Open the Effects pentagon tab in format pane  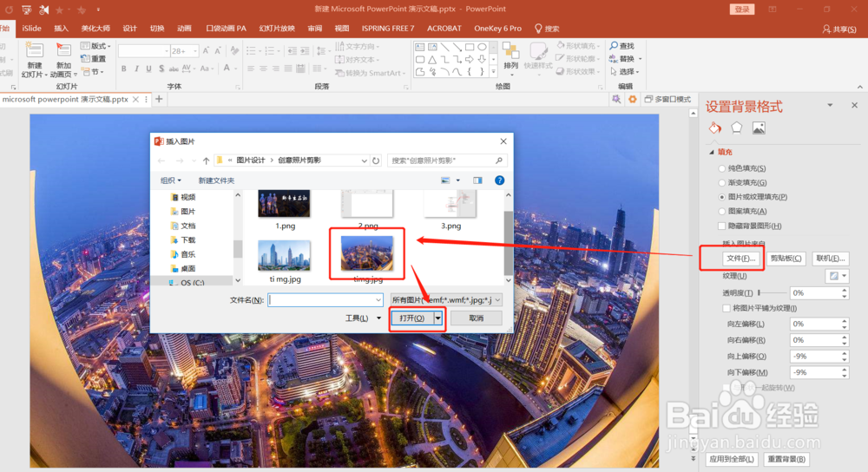point(736,128)
